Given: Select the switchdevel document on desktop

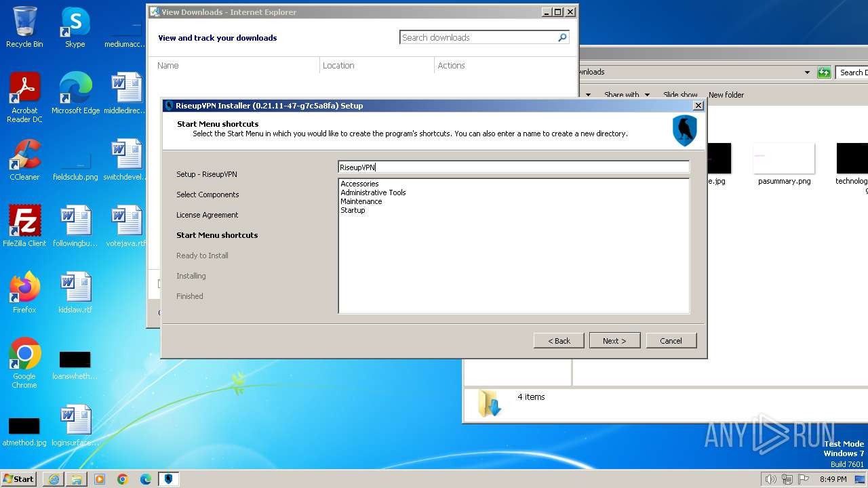Looking at the screenshot, I should coord(126,160).
